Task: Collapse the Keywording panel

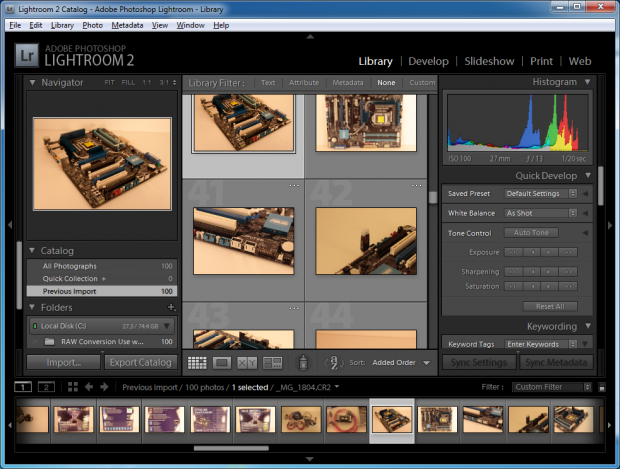Action: pos(588,326)
